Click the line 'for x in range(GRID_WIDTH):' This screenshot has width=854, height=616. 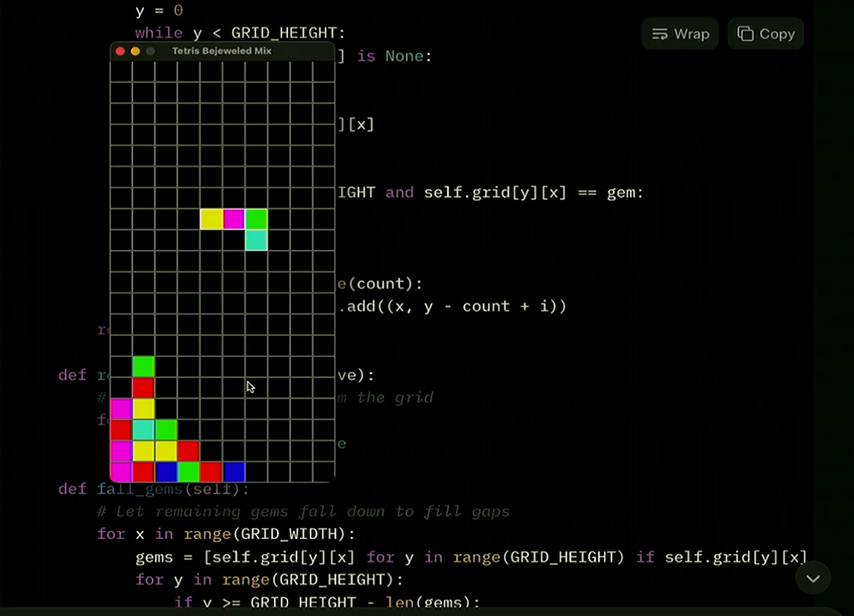pyautogui.click(x=226, y=535)
